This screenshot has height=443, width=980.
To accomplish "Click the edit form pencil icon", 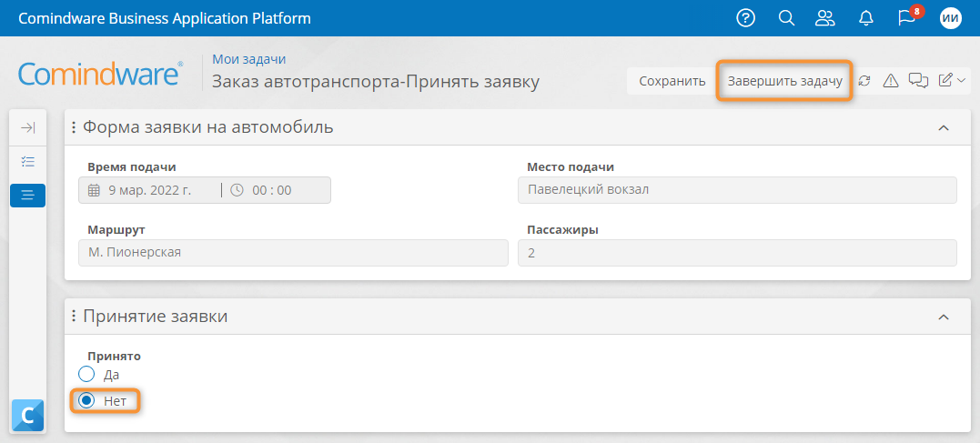I will tap(945, 80).
